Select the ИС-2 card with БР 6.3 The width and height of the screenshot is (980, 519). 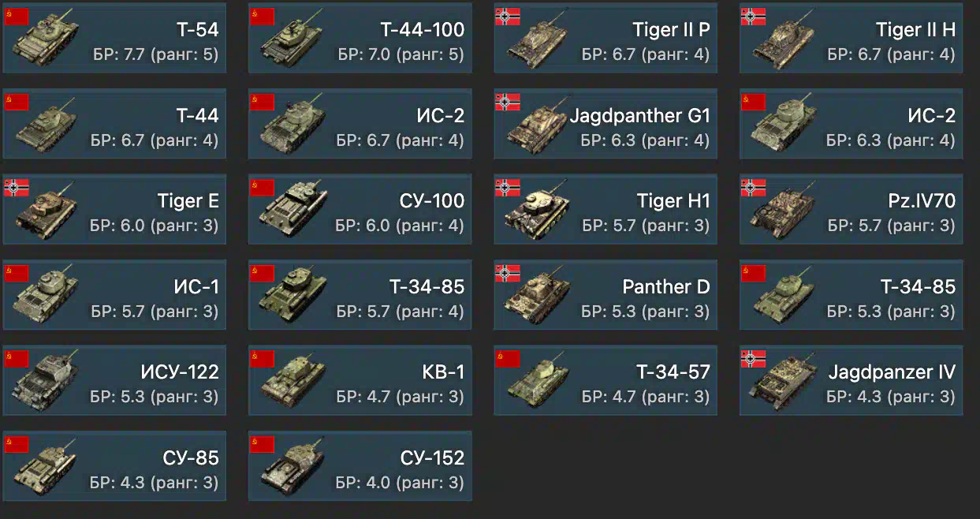[851, 124]
